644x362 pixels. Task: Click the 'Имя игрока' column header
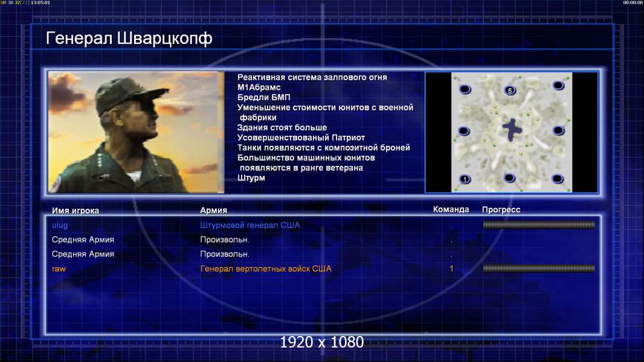coord(75,211)
